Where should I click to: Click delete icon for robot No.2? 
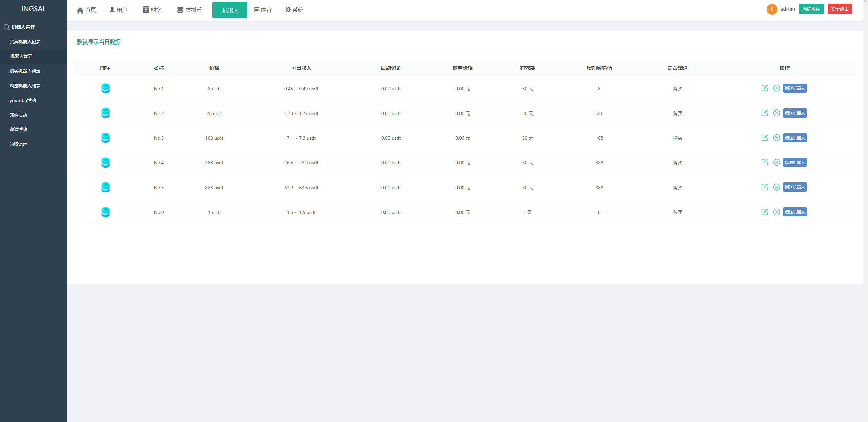coord(776,113)
